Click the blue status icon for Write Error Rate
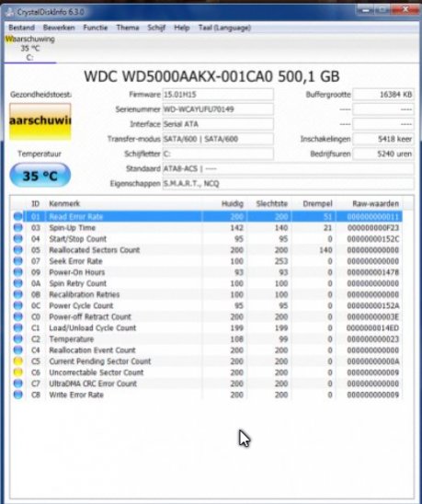The image size is (422, 504). point(18,395)
